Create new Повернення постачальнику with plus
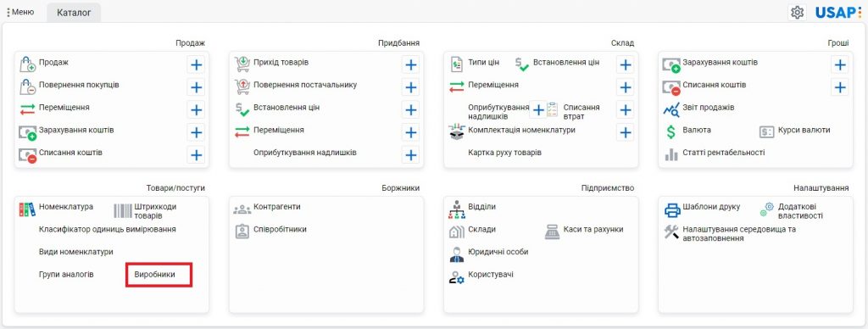 [x=410, y=87]
